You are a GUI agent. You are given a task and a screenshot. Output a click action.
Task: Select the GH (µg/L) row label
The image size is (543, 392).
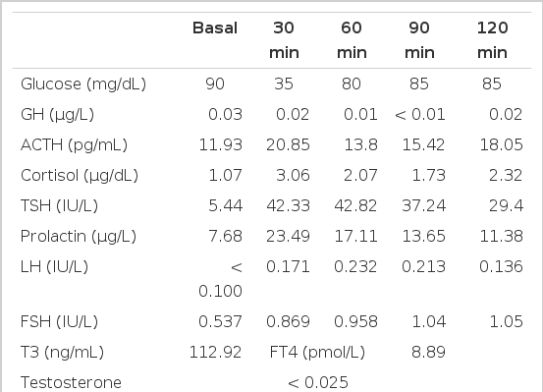click(58, 114)
